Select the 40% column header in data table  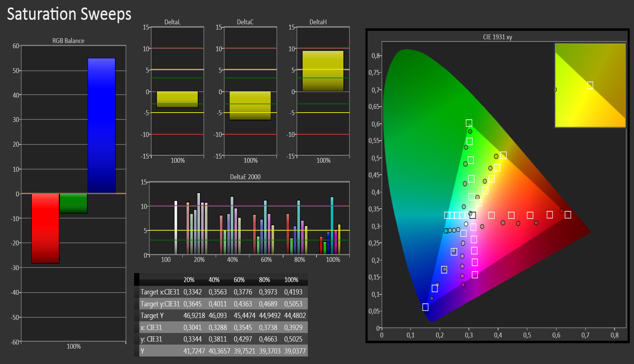[214, 280]
